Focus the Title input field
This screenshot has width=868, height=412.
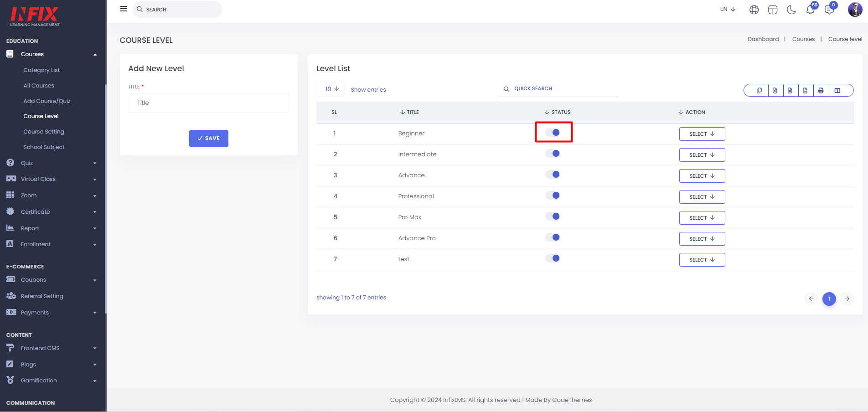(x=208, y=103)
